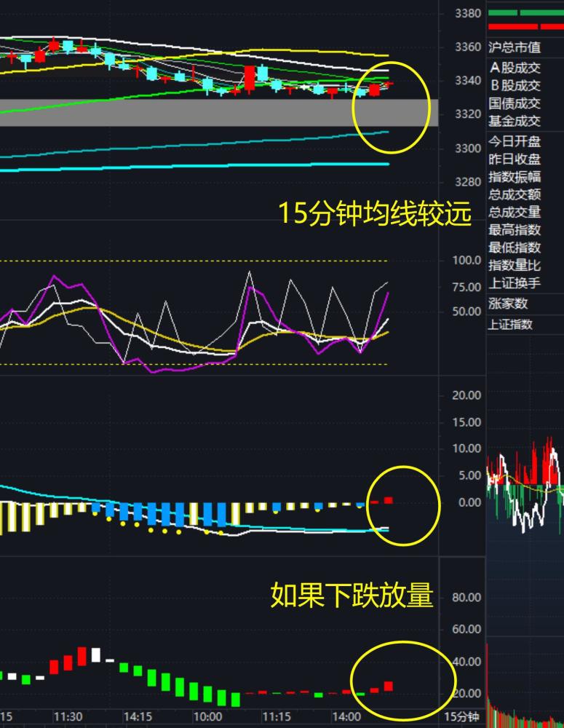Click the 3280 price axis value
Screen dimensions: 564x728
(468, 182)
